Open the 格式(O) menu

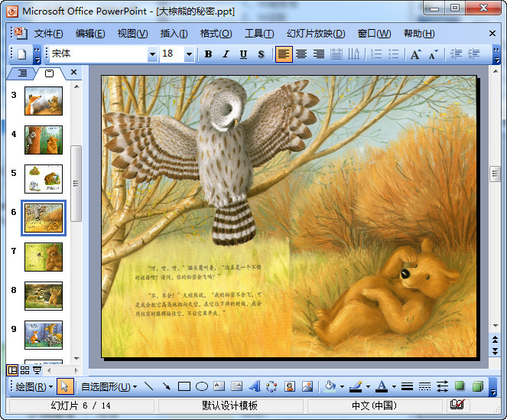[216, 34]
